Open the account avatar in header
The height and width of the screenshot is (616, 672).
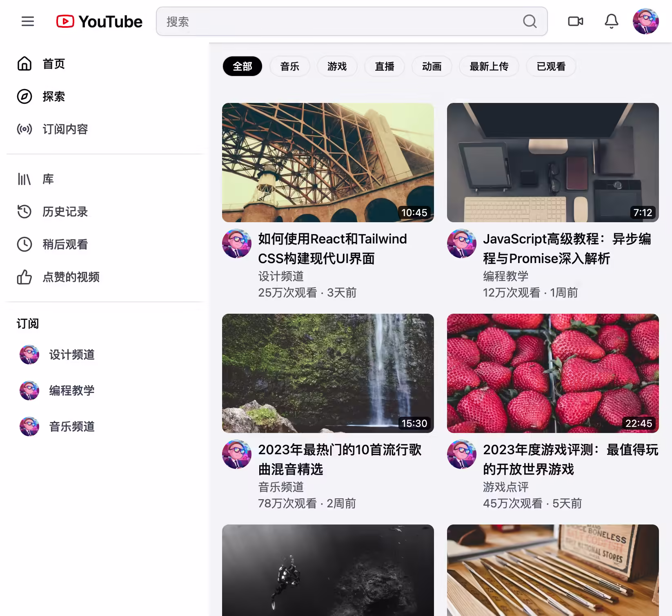pos(645,21)
